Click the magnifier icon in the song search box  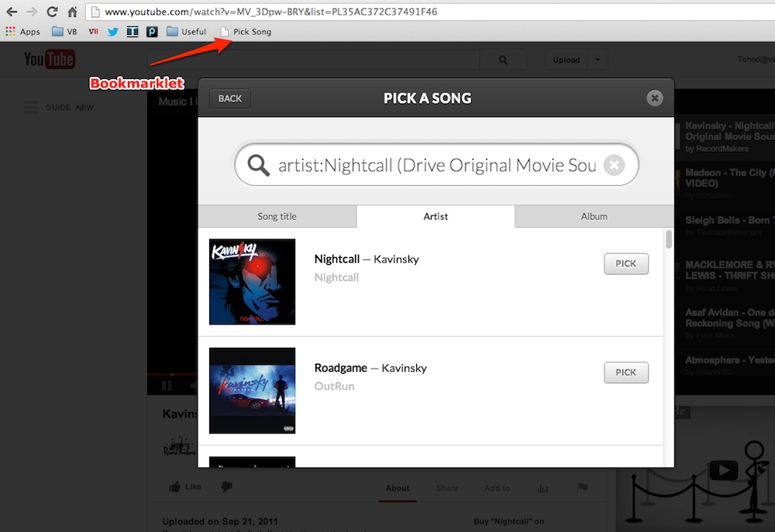(x=259, y=165)
